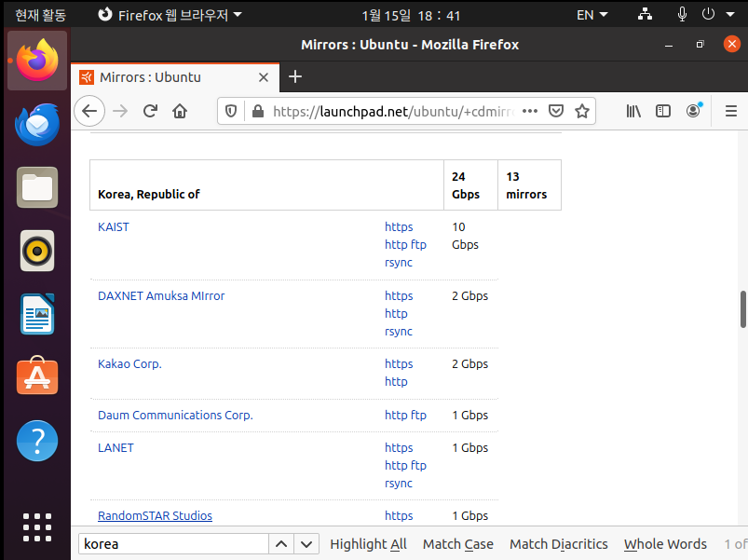The image size is (748, 560).
Task: Open the Firefox account menu
Action: [694, 111]
